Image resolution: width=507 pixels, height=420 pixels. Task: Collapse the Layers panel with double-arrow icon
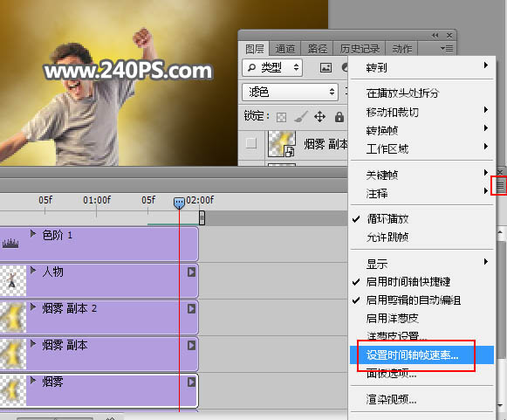click(x=435, y=35)
